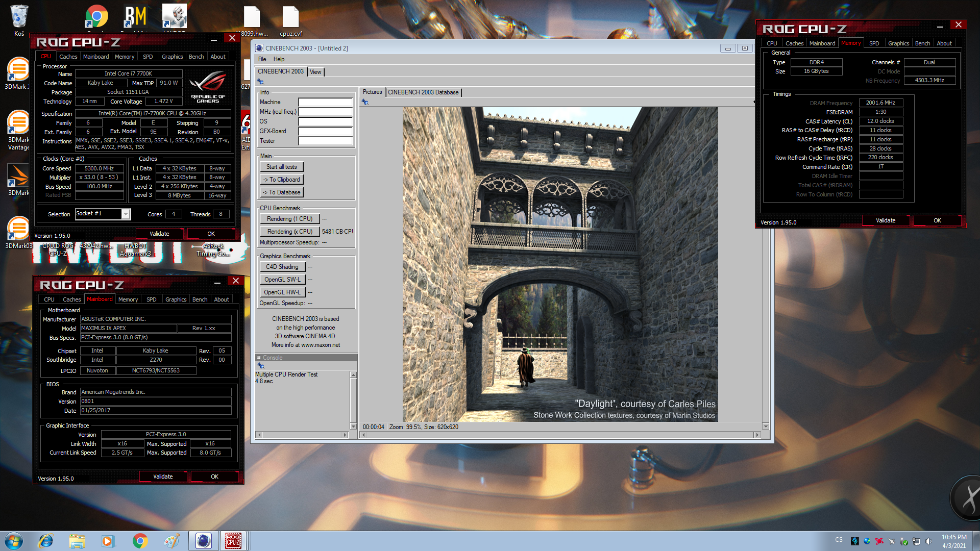Start the OpenGL HW-L test
This screenshot has height=551, width=980.
coord(282,292)
